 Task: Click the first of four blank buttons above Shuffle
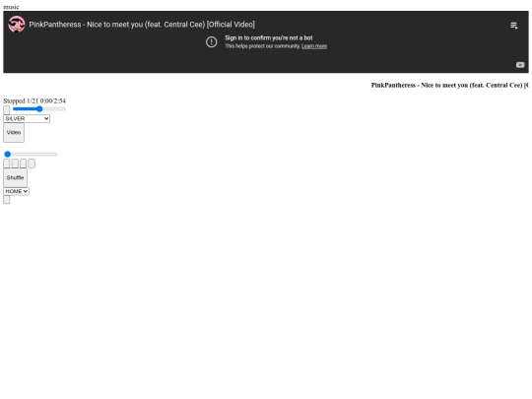[x=7, y=164]
